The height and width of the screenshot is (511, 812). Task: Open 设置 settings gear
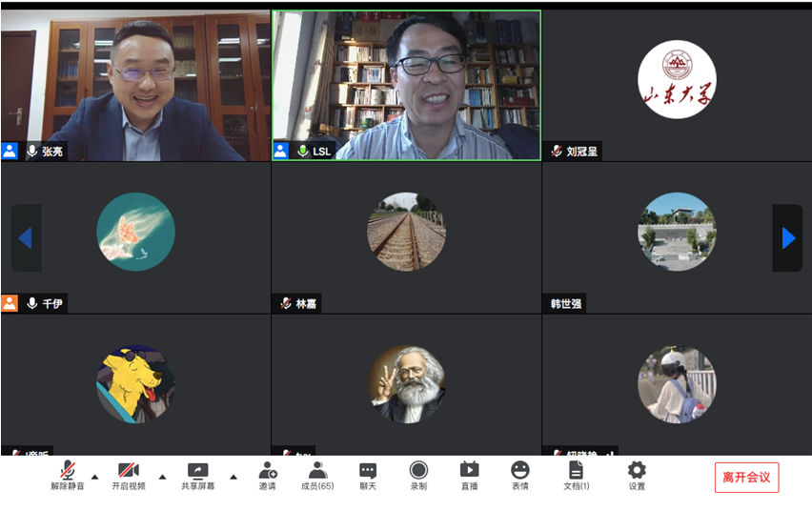(x=637, y=474)
